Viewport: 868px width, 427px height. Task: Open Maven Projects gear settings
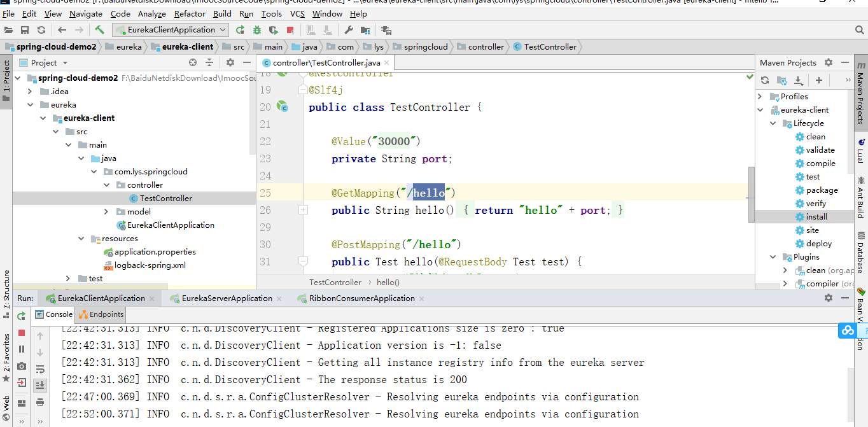point(828,62)
